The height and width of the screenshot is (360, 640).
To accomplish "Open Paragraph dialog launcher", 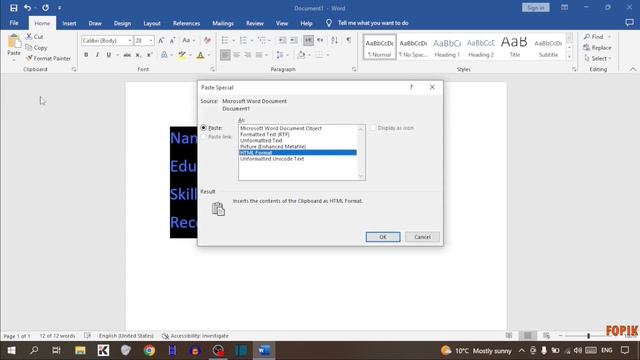I will click(354, 69).
